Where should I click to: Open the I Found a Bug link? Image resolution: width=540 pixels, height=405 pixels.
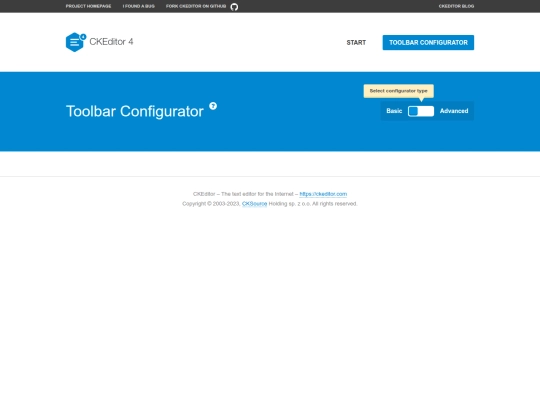coord(138,6)
